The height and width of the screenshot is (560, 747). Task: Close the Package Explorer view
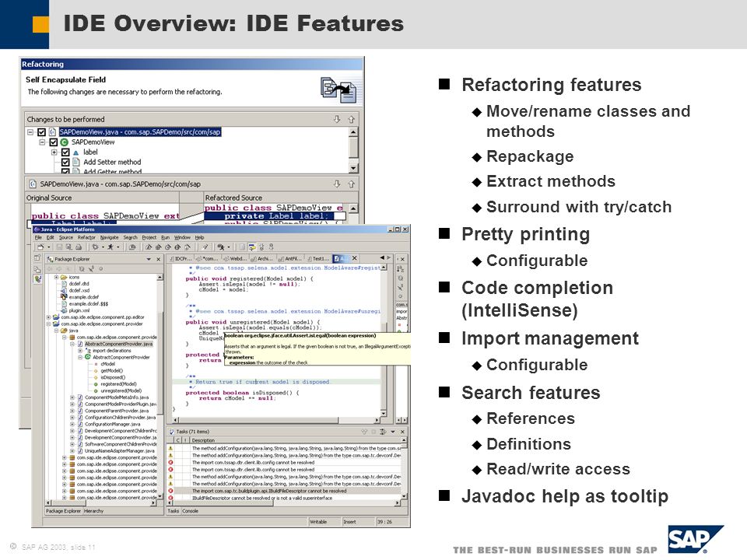point(158,259)
